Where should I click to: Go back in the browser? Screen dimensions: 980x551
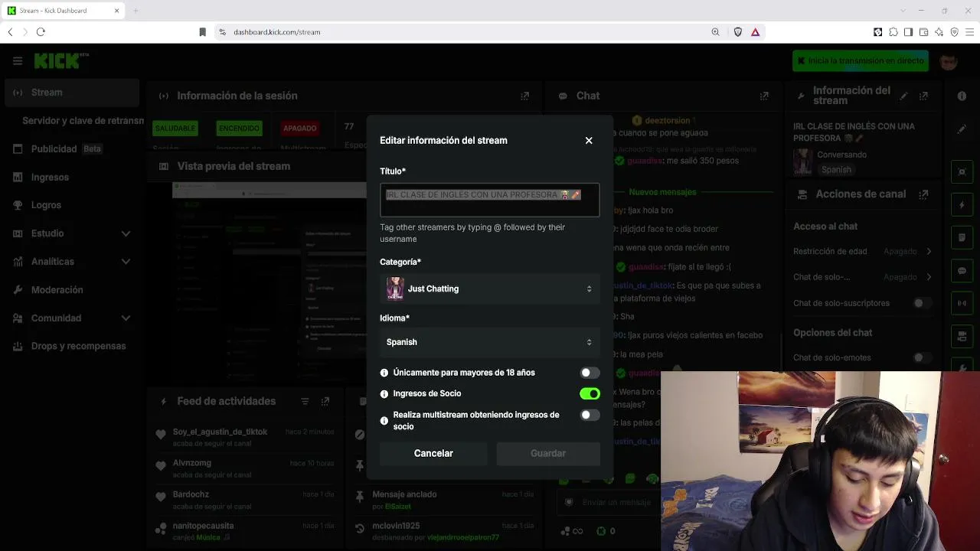pyautogui.click(x=10, y=32)
